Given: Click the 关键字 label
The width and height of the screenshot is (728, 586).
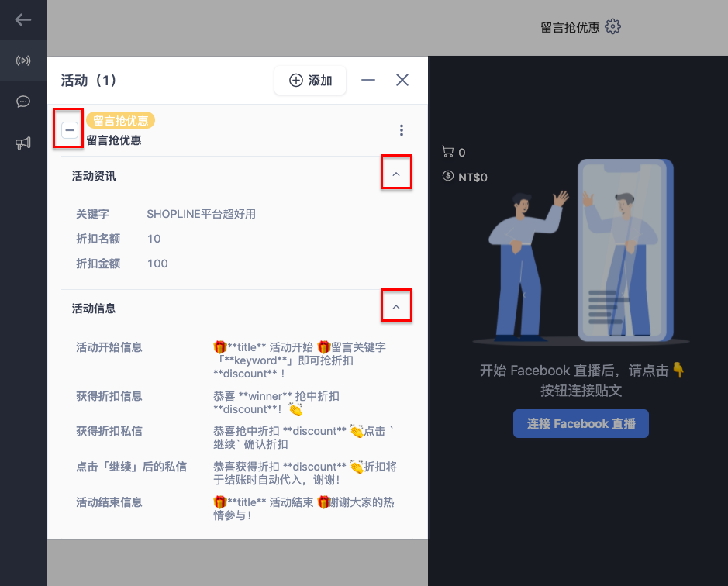Looking at the screenshot, I should [92, 214].
